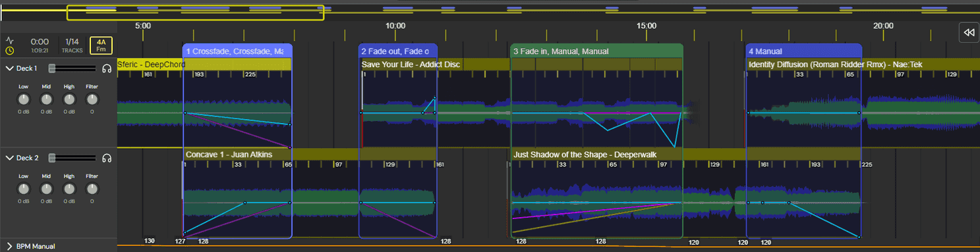Select the 4A Fm key button

[x=101, y=45]
